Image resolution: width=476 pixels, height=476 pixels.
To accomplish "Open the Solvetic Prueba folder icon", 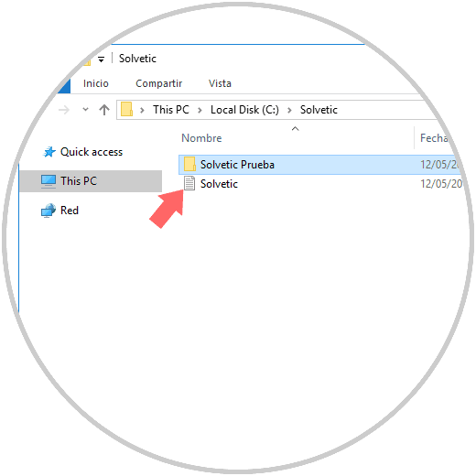I will point(189,164).
